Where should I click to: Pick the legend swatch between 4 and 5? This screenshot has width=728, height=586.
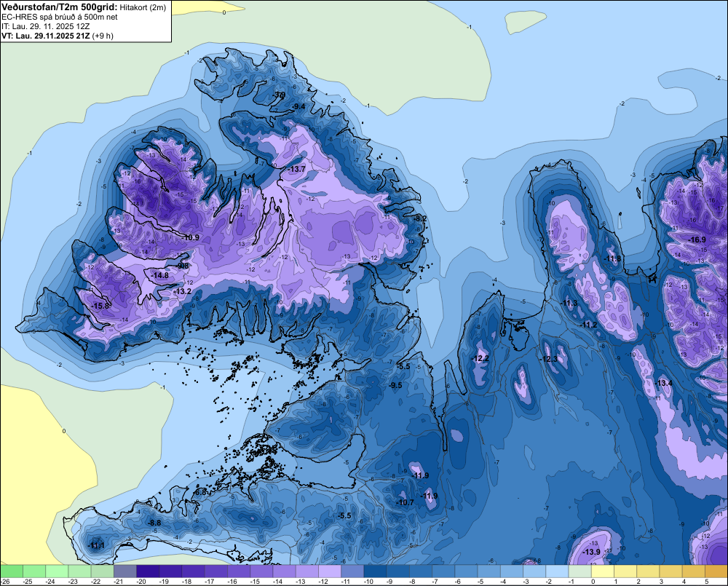pyautogui.click(x=694, y=571)
